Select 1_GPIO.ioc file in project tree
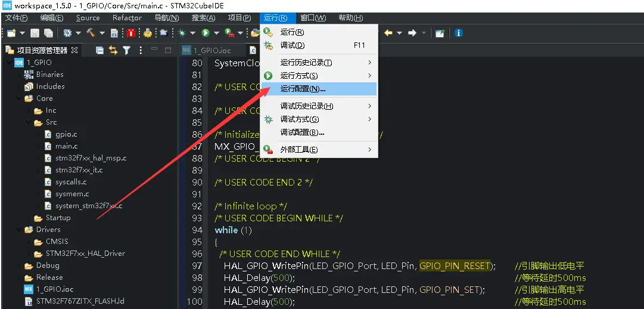 pyautogui.click(x=55, y=289)
